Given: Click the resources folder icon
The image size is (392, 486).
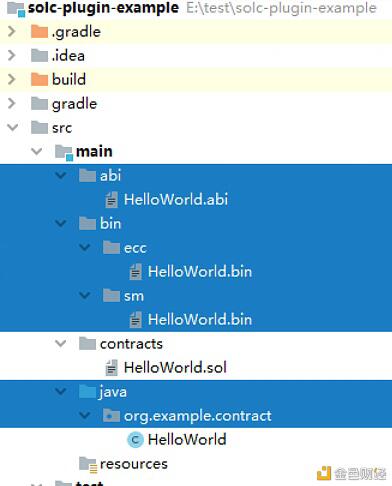Looking at the screenshot, I should point(88,464).
